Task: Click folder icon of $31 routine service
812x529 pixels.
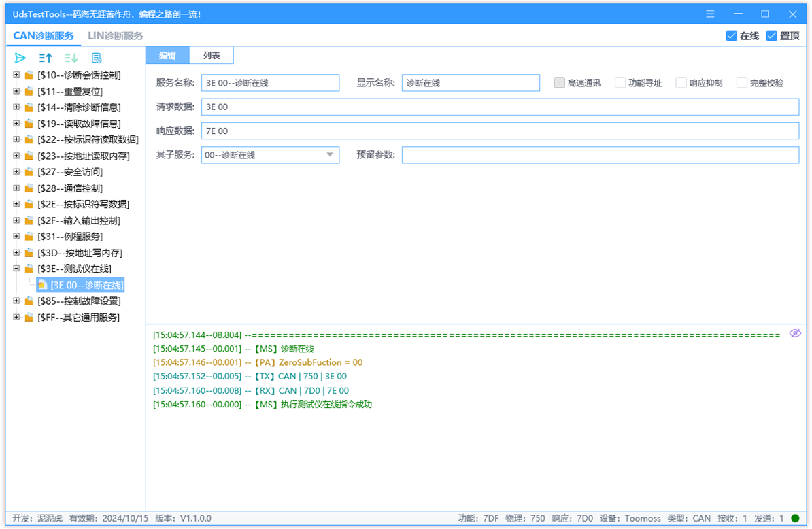Action: (29, 237)
